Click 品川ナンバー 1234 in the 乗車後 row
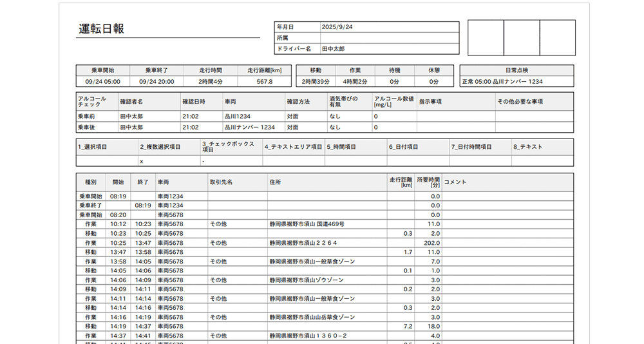644x344 pixels. point(250,127)
